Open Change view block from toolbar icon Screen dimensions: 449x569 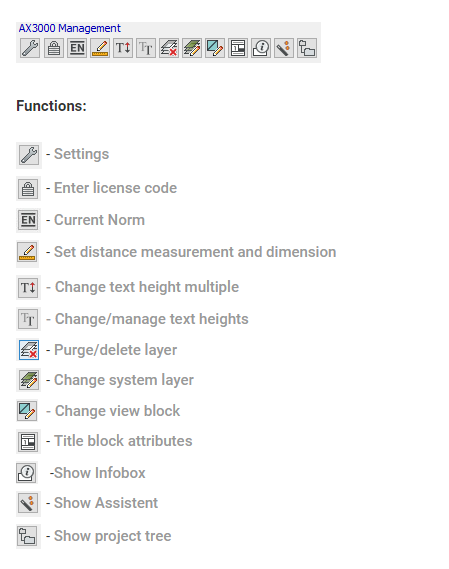click(x=215, y=48)
